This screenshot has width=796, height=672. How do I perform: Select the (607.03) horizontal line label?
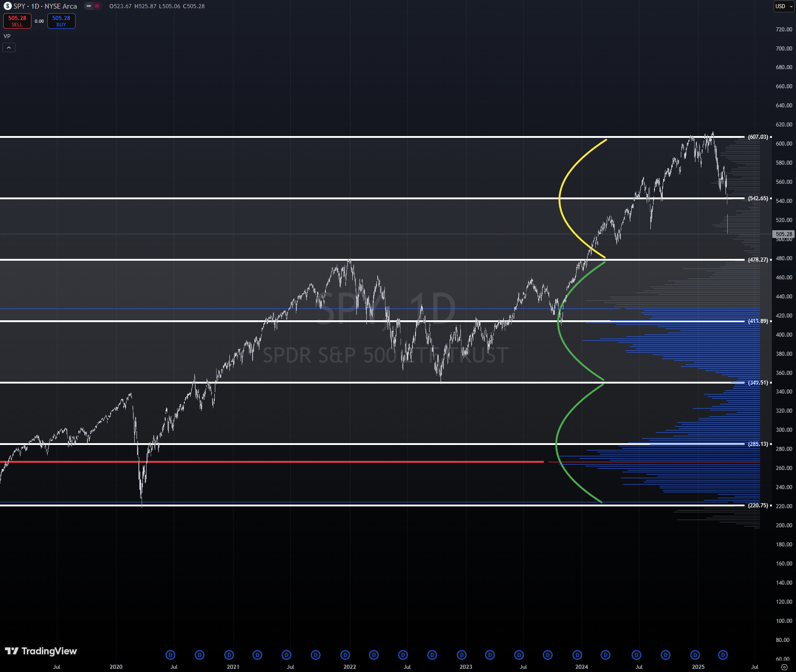pos(758,137)
